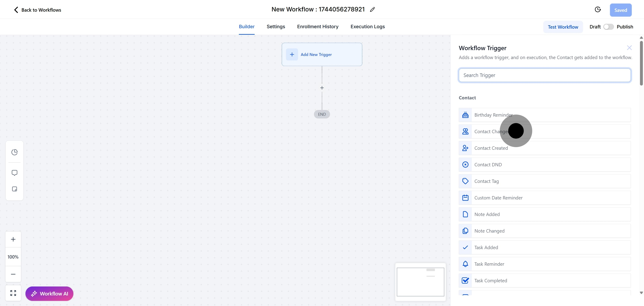
Task: Click the pencil icon to rename workflow
Action: click(373, 9)
